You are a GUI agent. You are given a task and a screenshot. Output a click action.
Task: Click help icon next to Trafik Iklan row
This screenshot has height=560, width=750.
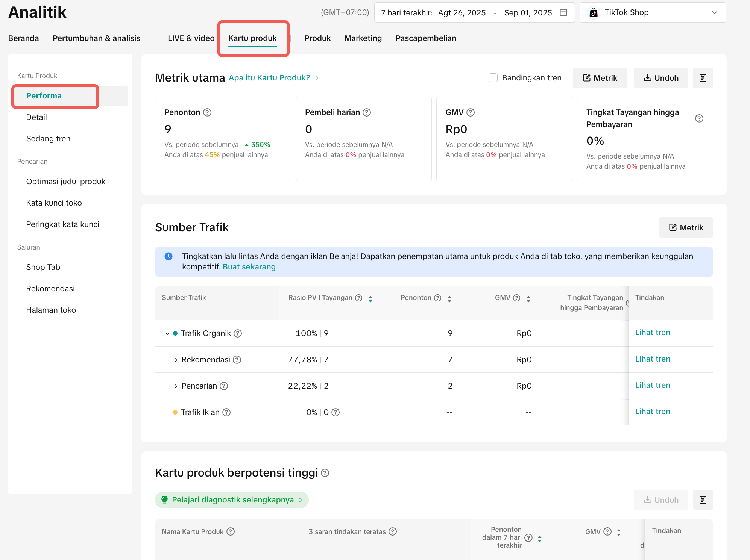pos(226,412)
